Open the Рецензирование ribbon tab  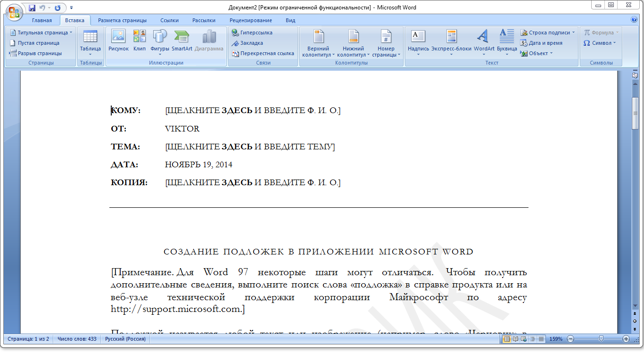tap(251, 20)
